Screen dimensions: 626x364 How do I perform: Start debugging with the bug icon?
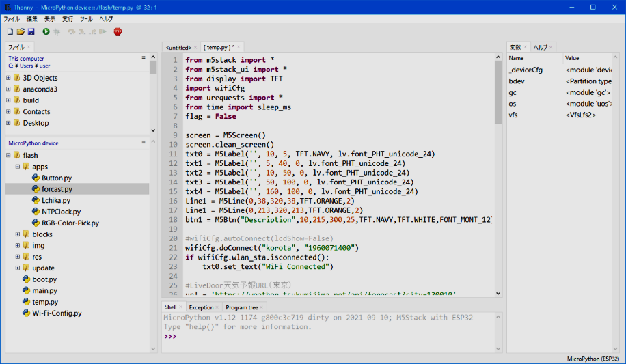click(57, 31)
